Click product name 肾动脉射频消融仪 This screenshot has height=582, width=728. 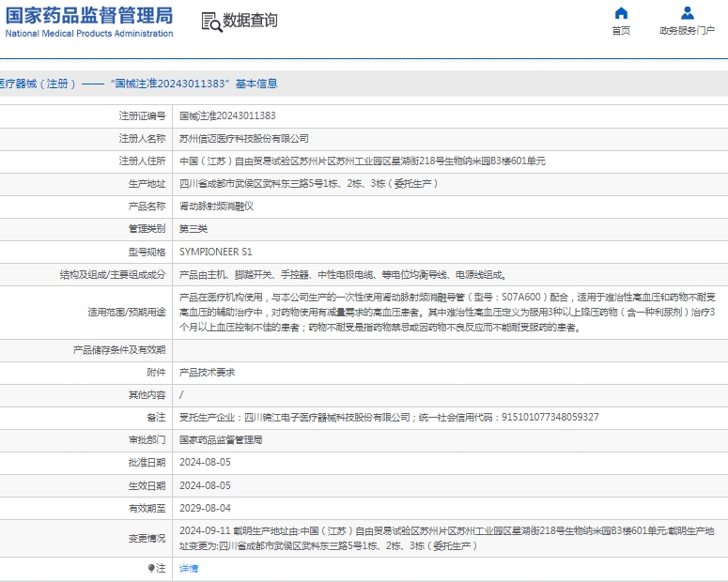(x=216, y=207)
